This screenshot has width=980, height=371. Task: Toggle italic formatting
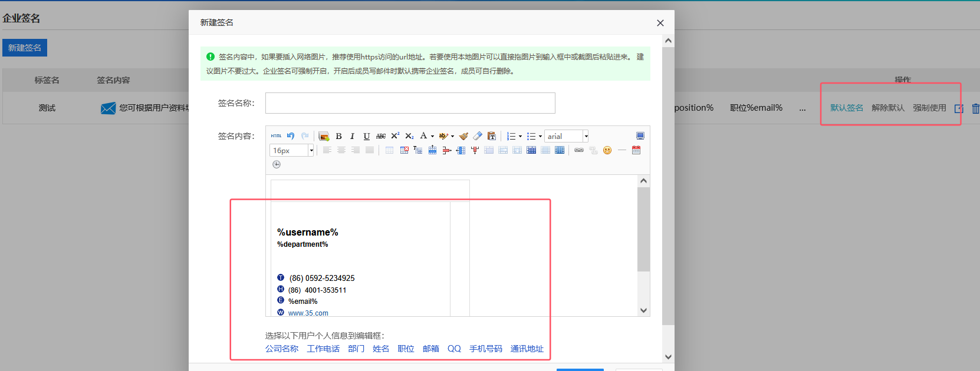[352, 136]
